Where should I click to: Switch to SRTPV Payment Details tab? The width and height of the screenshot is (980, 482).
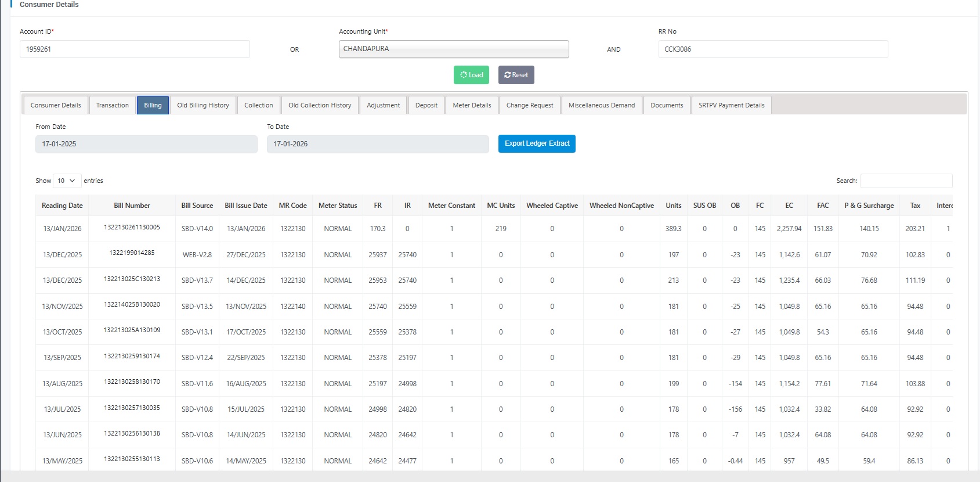tap(731, 105)
